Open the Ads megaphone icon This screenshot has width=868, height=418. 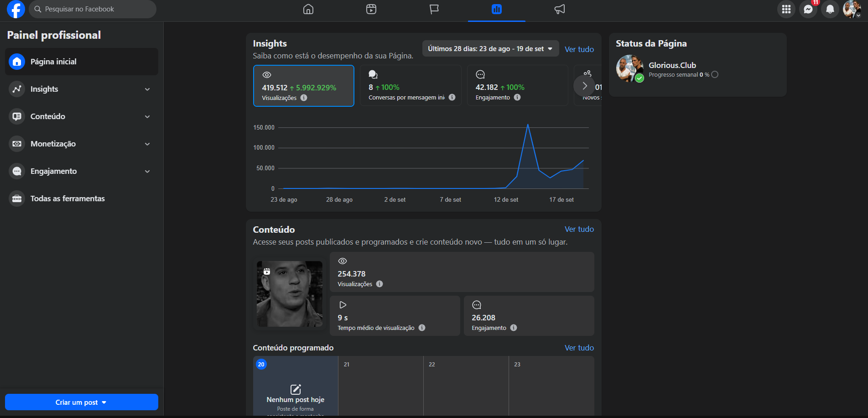point(560,9)
